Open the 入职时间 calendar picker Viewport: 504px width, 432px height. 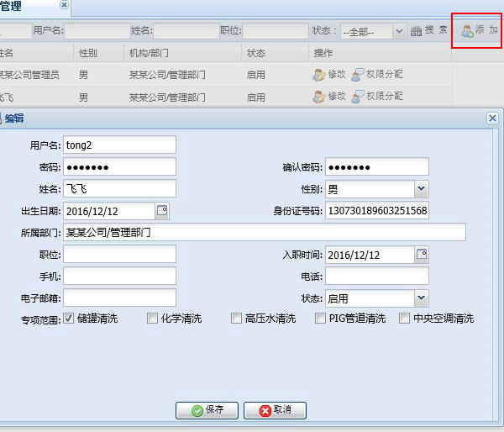[422, 255]
